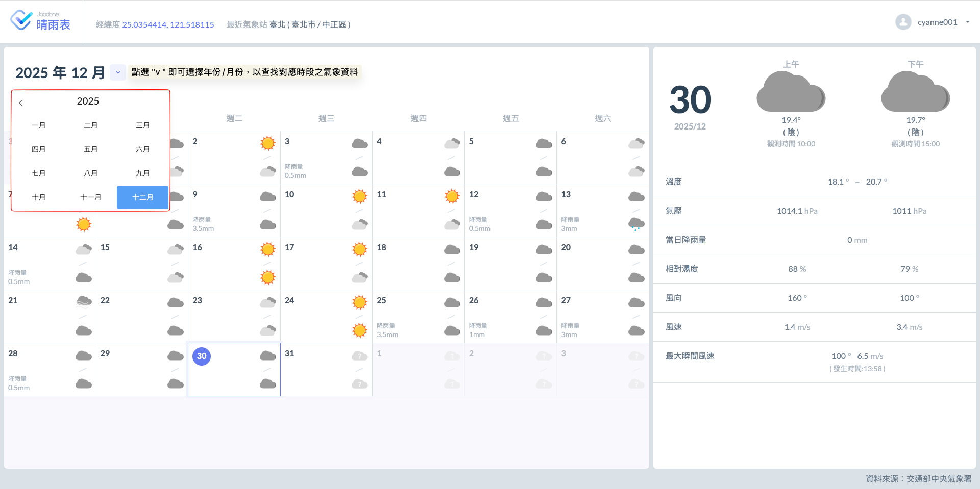Screen dimensions: 980x489
Task: Open the year/month picker dropdown arrow
Action: [x=118, y=72]
